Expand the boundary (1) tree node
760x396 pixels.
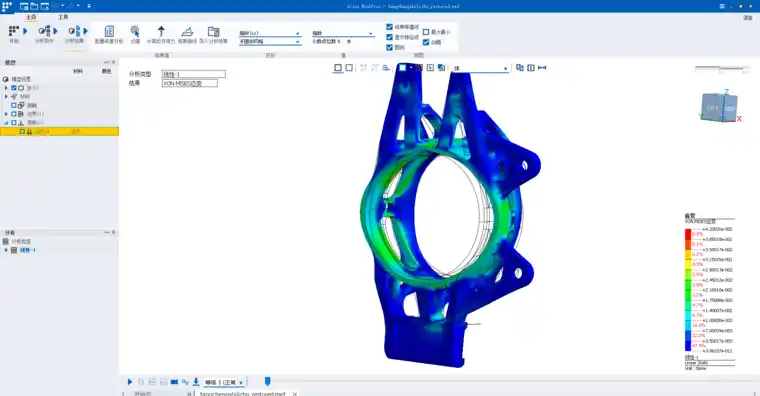[x=6, y=114]
